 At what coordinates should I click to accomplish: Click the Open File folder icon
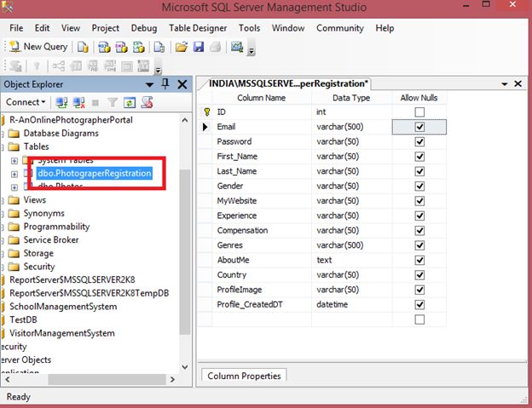click(x=182, y=47)
